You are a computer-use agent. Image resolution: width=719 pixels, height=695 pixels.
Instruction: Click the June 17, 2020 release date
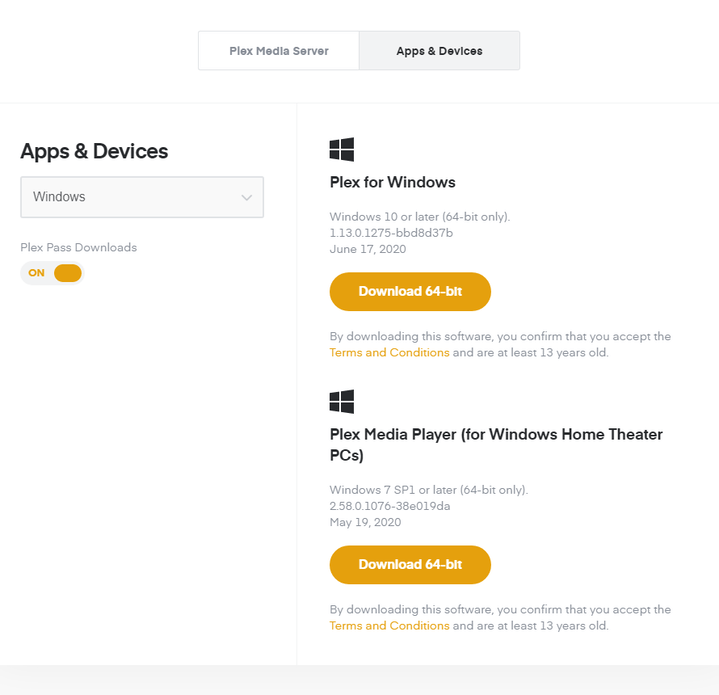pyautogui.click(x=368, y=249)
